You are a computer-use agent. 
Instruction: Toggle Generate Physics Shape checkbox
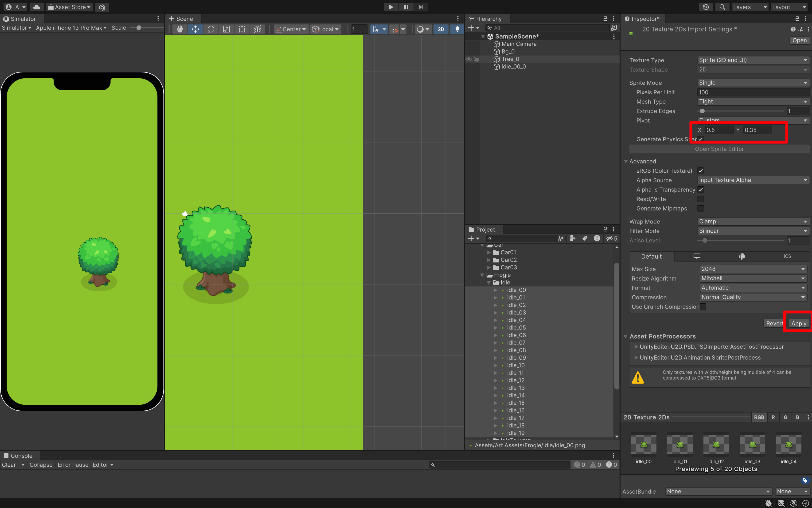701,139
